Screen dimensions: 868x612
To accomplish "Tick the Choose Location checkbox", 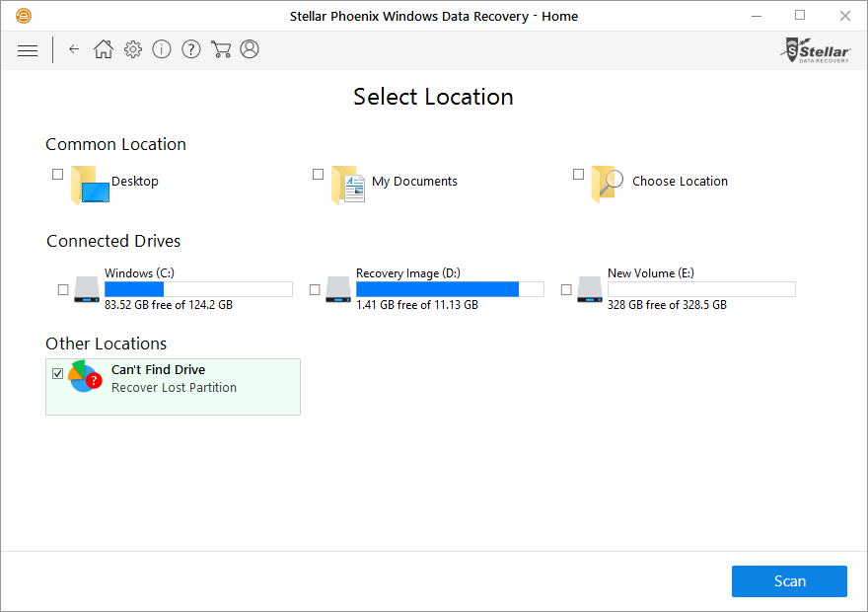I will click(x=578, y=175).
